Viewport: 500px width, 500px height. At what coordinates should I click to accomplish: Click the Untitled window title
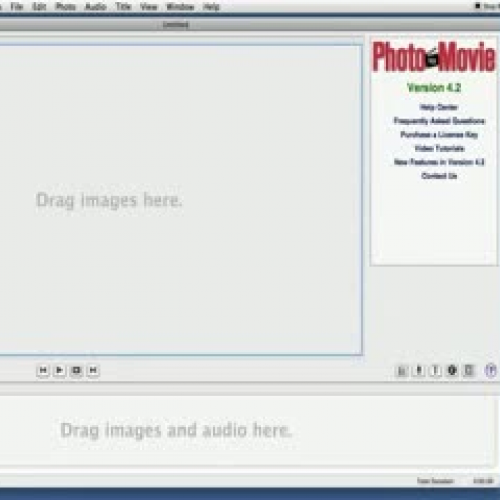point(176,25)
